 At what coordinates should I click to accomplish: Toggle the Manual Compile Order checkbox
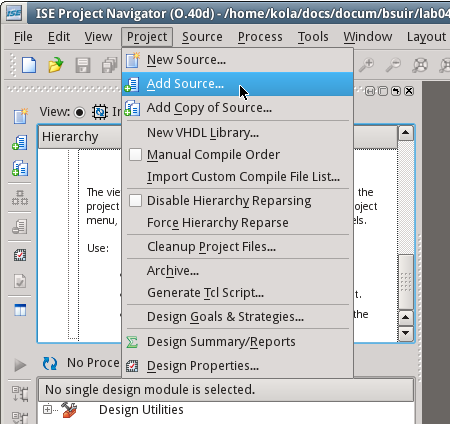[x=135, y=154]
